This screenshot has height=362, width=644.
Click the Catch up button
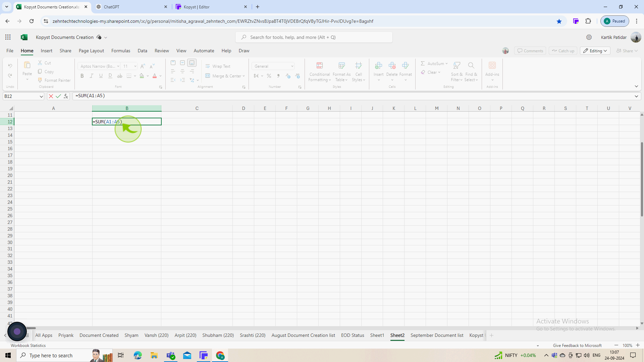(x=563, y=51)
